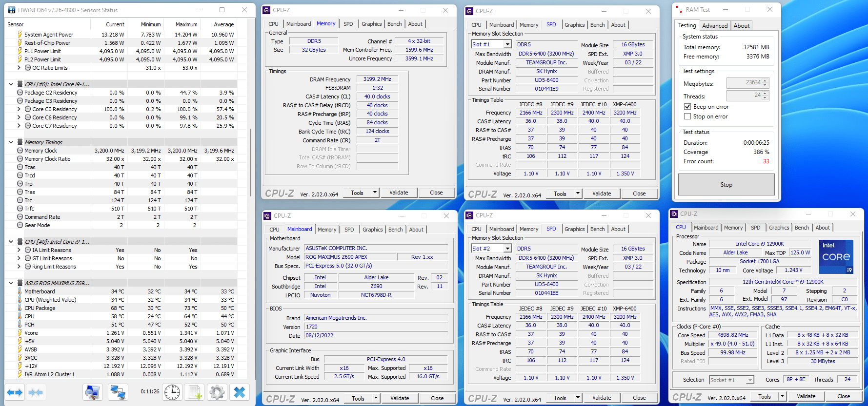The width and height of the screenshot is (868, 406).
Task: Click the Intel Core i9 logo badge
Action: 836,256
